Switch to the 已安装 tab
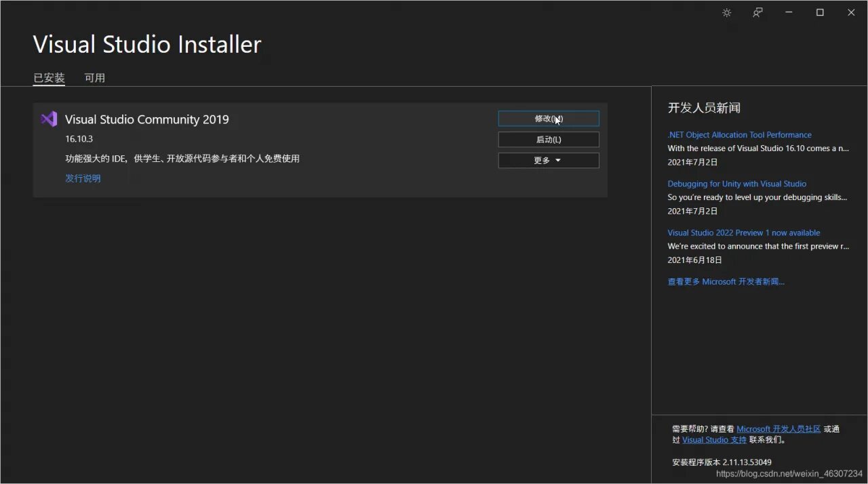 pos(50,78)
